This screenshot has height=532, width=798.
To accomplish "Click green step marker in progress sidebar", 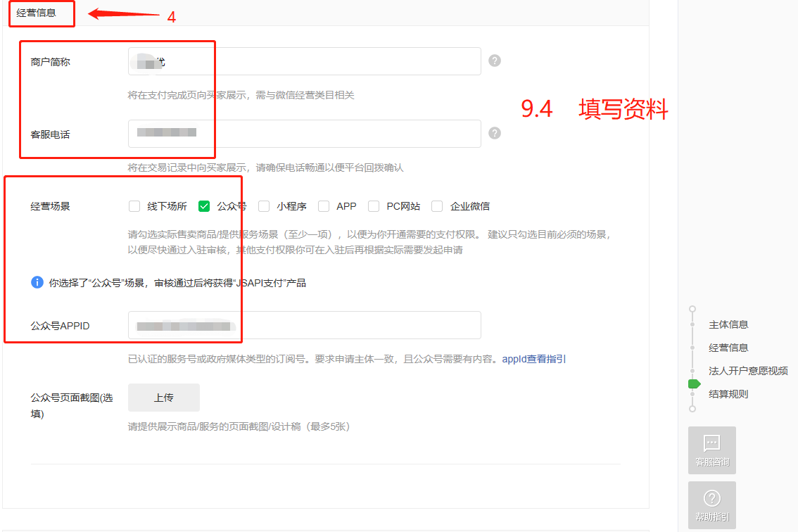I will point(694,384).
